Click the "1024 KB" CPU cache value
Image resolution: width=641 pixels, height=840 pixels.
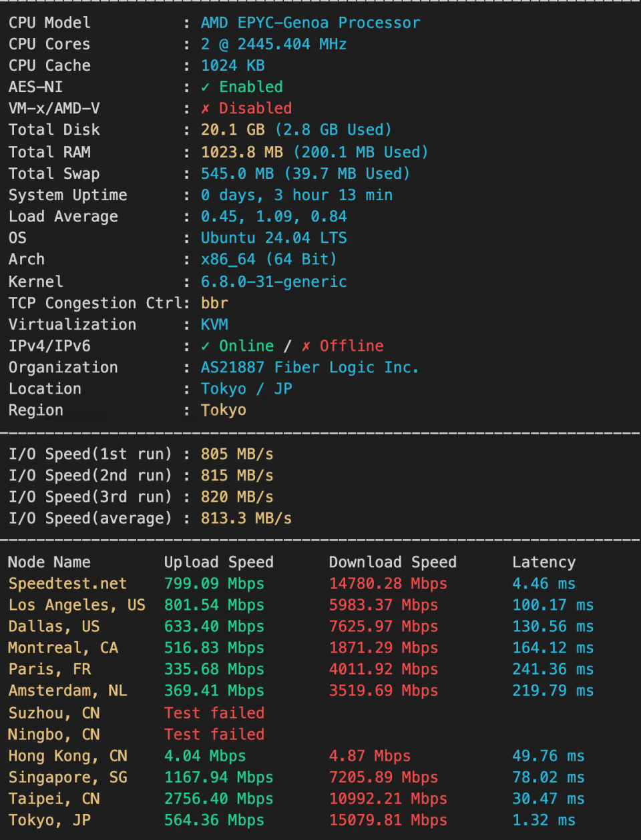point(233,65)
